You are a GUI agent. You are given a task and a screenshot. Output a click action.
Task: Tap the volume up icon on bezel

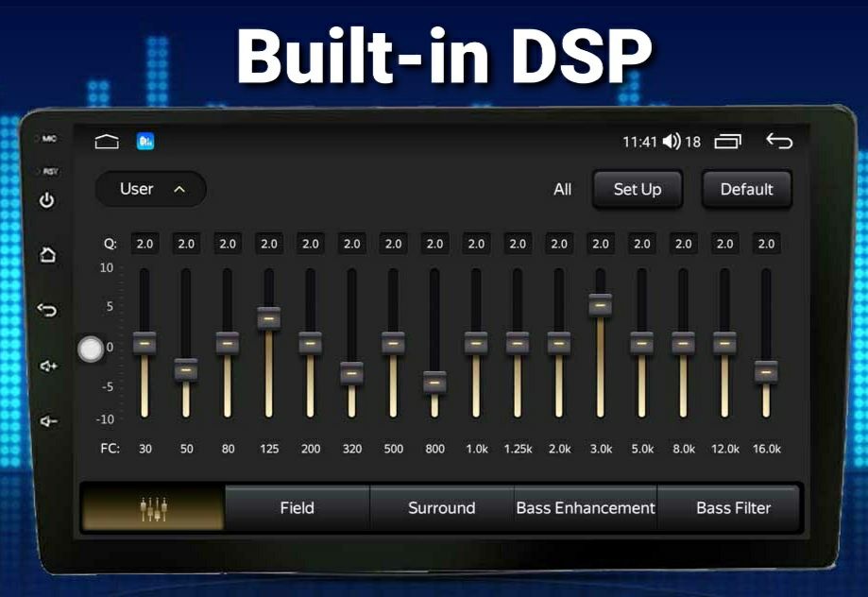point(48,367)
